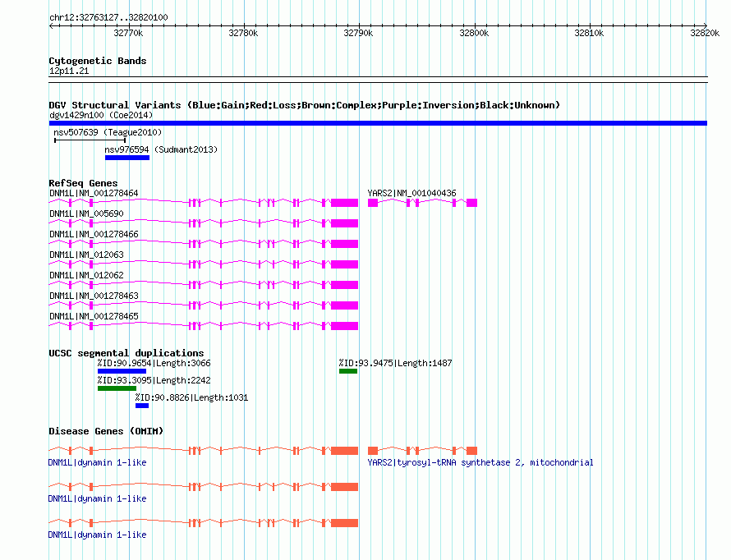Click the 12p11.21 cytogenetic band label
The height and width of the screenshot is (560, 731).
pos(69,71)
